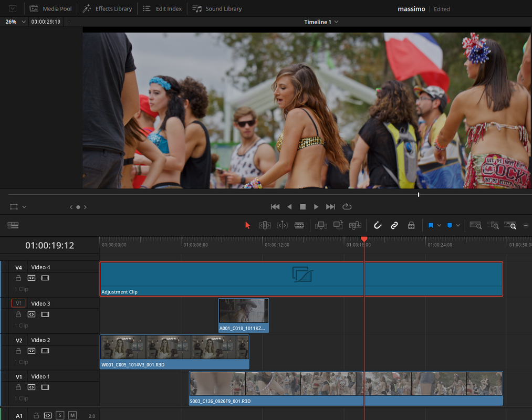532x420 pixels.
Task: Expand the flag color dropdown arrow
Action: point(439,225)
